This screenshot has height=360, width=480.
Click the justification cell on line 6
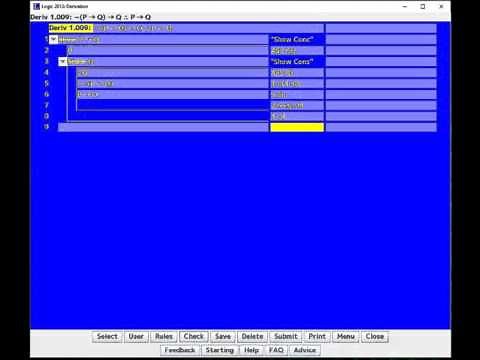point(297,95)
